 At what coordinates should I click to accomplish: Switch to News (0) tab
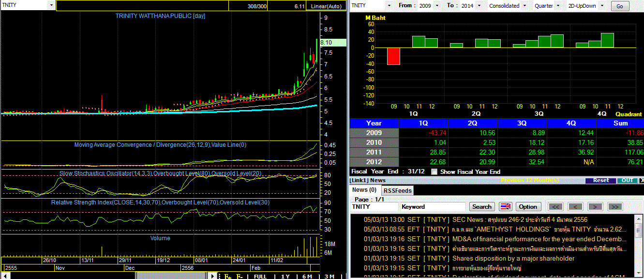(x=364, y=190)
